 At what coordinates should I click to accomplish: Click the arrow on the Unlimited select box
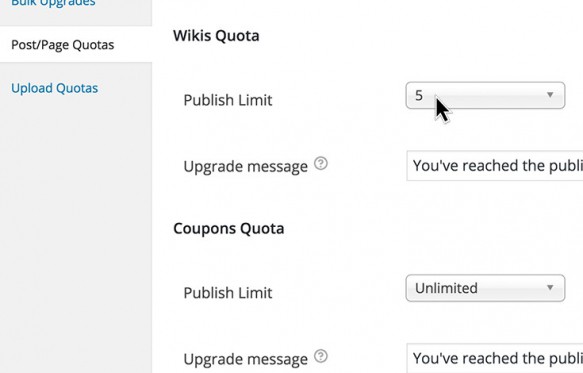click(x=550, y=287)
